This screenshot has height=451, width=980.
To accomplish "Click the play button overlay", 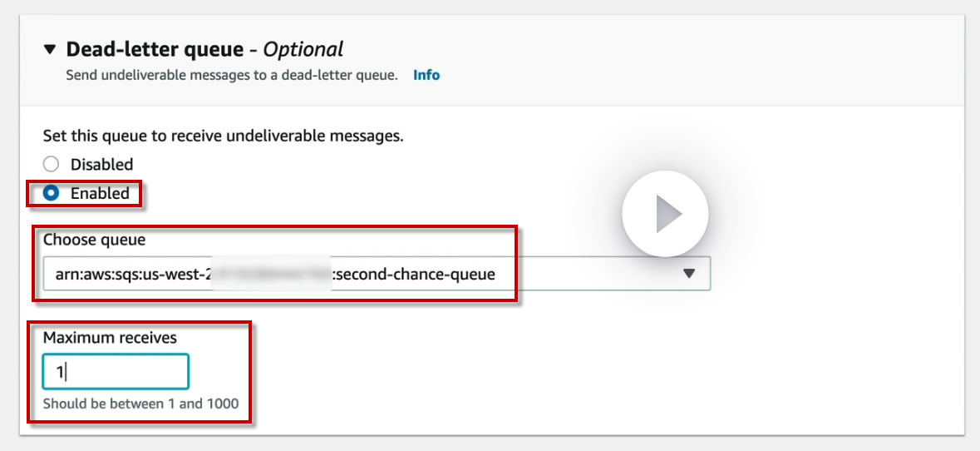I will (665, 214).
